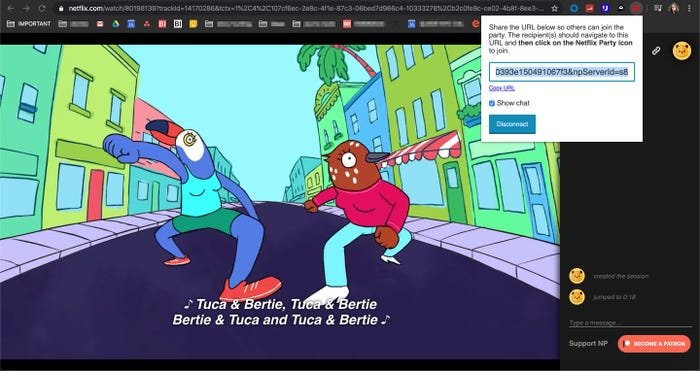Open the red square extension icon

tap(590, 8)
